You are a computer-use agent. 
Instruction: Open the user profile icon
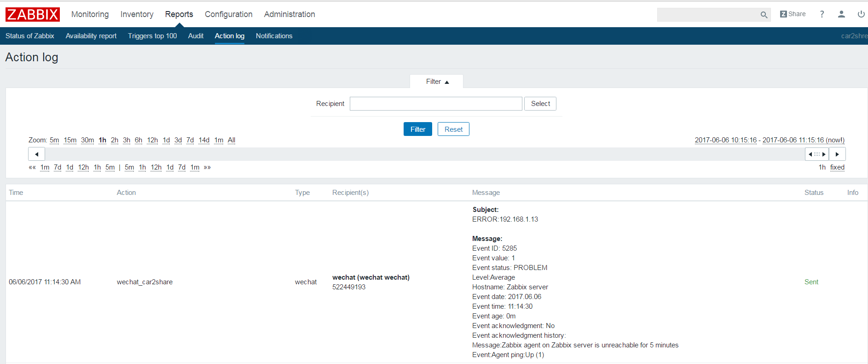pos(841,14)
